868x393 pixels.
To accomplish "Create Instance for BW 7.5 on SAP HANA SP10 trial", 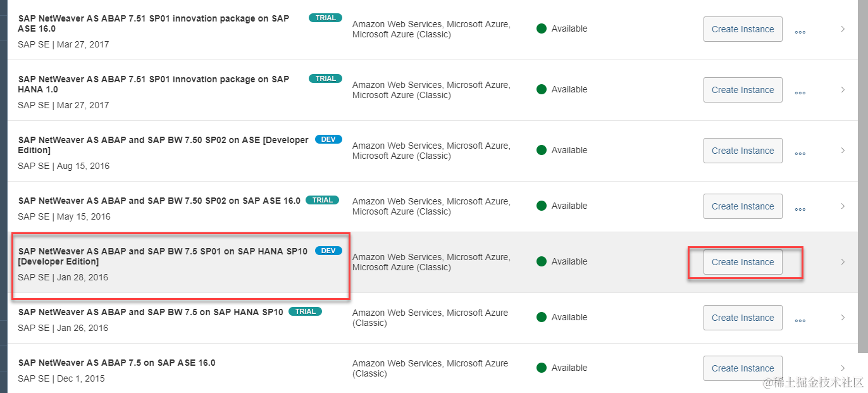I will pos(743,318).
